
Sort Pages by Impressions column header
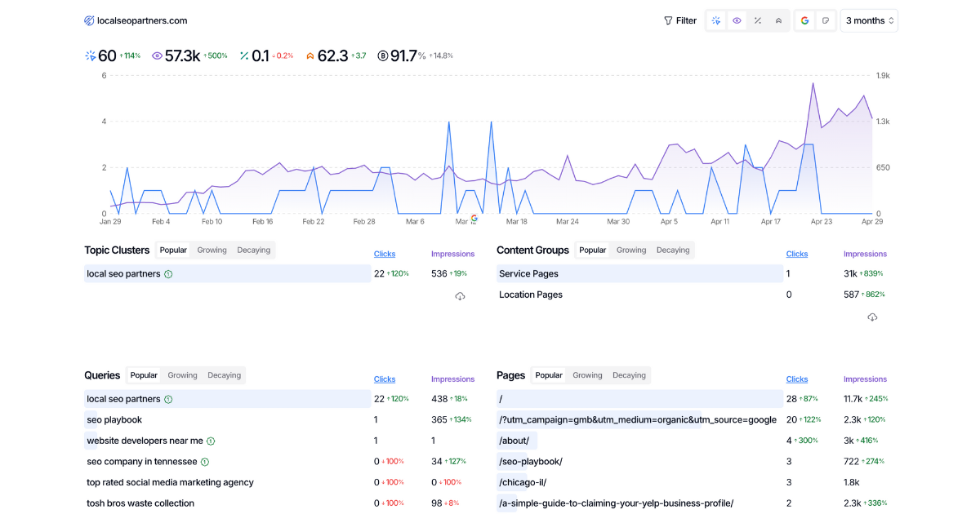coord(865,379)
